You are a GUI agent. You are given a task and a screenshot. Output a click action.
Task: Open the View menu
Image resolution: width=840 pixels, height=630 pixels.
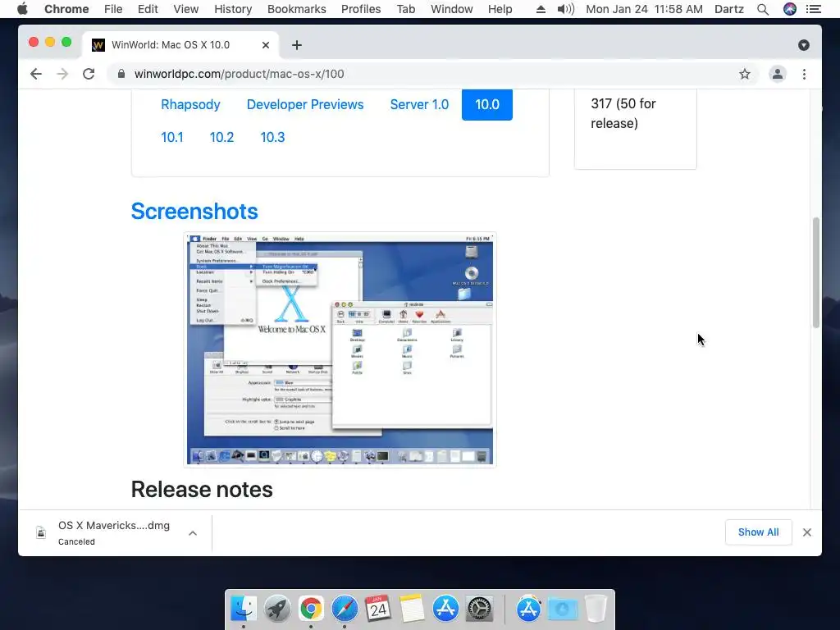pyautogui.click(x=186, y=9)
